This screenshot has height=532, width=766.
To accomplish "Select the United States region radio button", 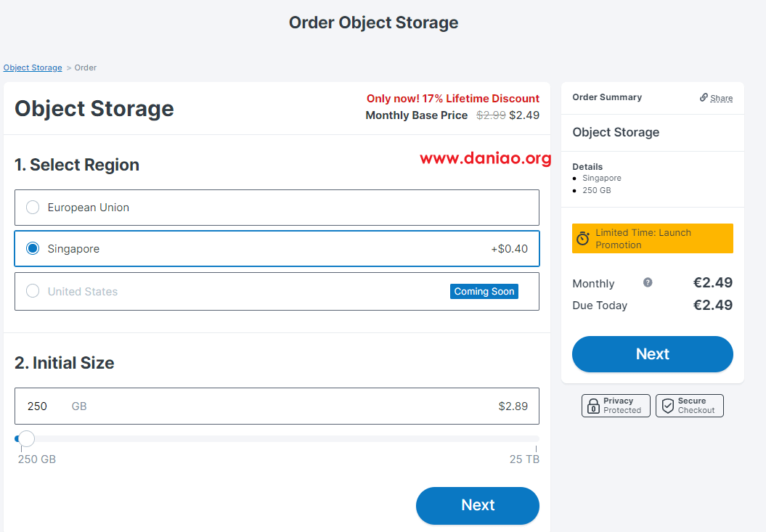I will [33, 291].
